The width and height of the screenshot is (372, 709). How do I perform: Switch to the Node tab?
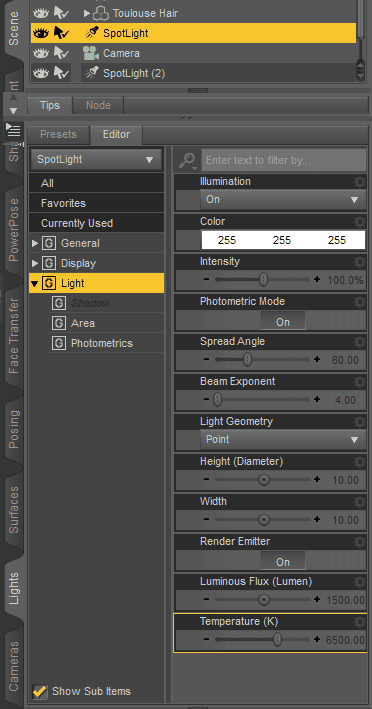tap(99, 105)
